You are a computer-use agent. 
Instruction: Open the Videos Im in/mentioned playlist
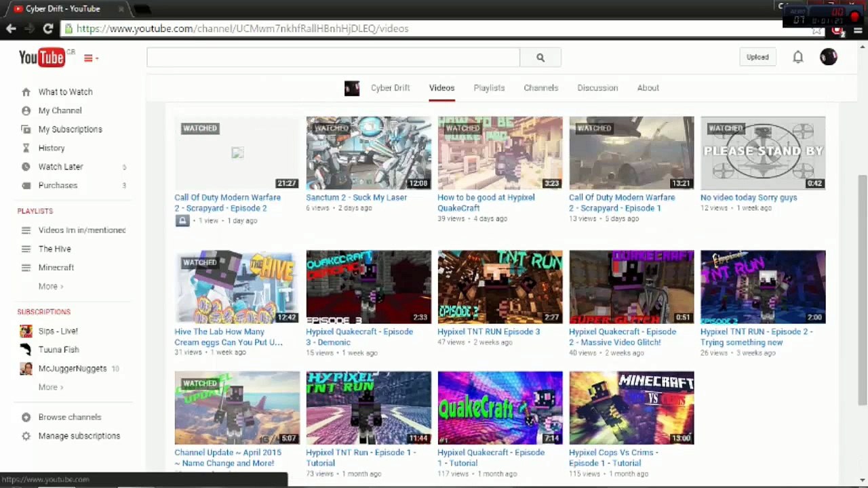(x=82, y=230)
